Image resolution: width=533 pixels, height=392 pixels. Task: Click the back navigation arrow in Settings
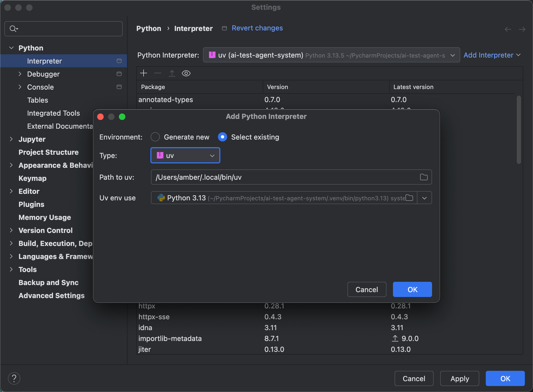(x=508, y=29)
